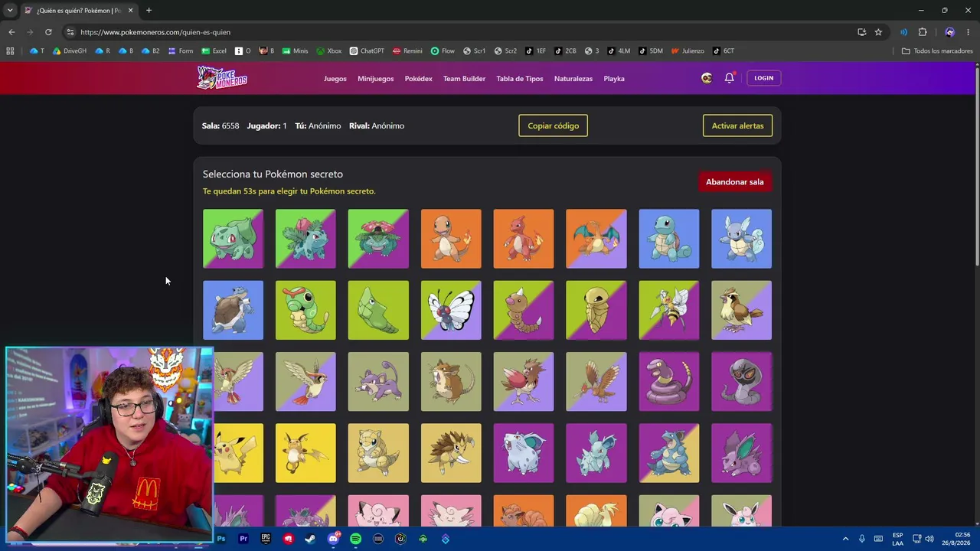The height and width of the screenshot is (551, 980).
Task: Launch Premiere Pro from the taskbar
Action: 243,539
